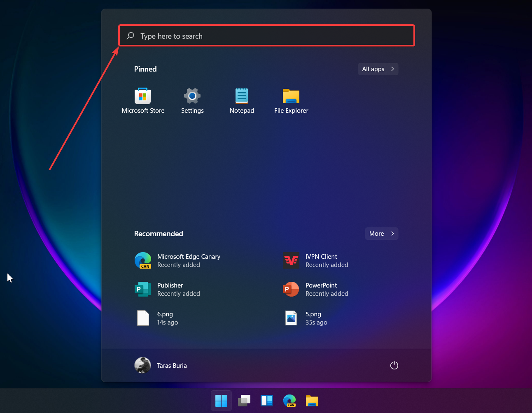Image resolution: width=532 pixels, height=413 pixels.
Task: Expand the Recommended section with More
Action: (381, 233)
